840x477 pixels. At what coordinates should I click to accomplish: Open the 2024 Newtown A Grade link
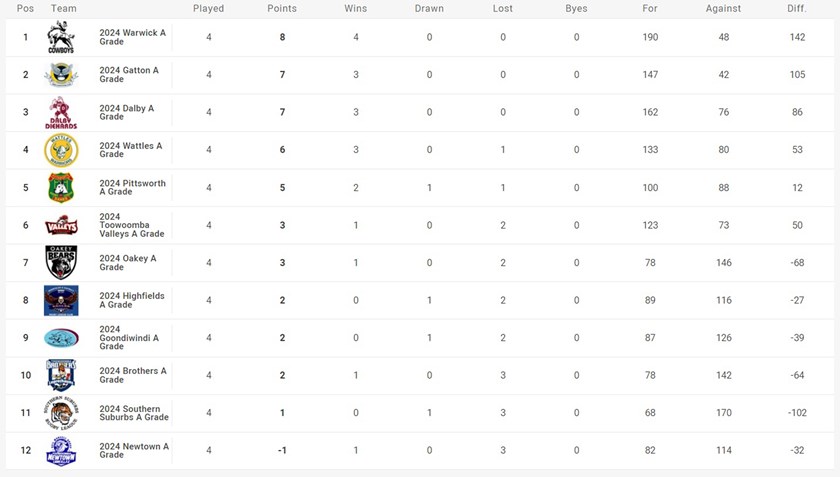134,450
